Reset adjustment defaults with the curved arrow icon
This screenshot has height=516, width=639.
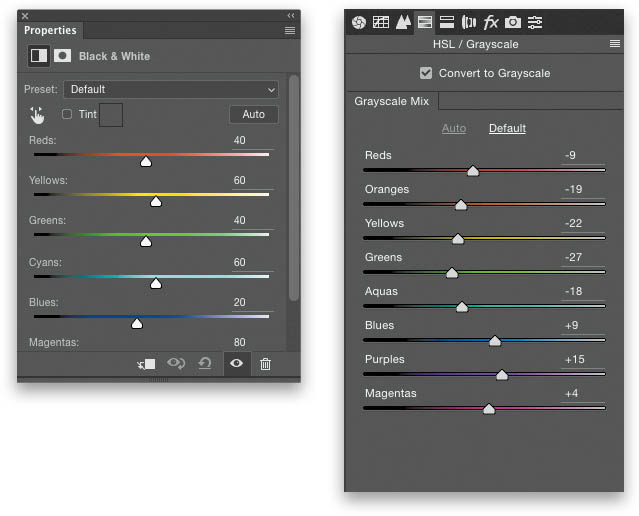click(205, 363)
